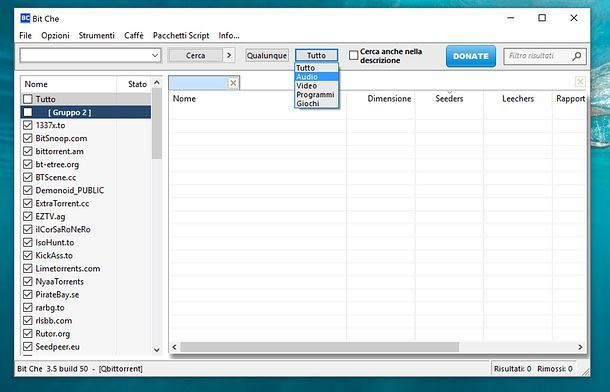Choose Programmi in the category dropdown
Image resolution: width=610 pixels, height=392 pixels.
pos(316,94)
